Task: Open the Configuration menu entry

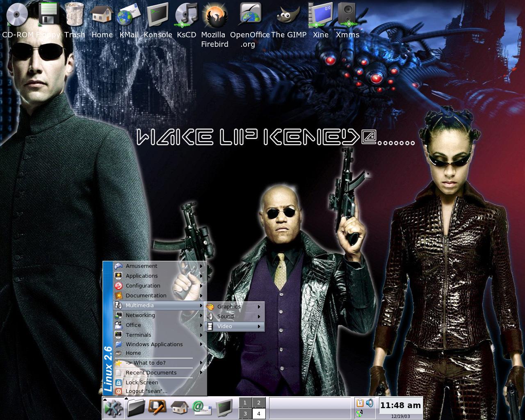Action: pos(160,286)
